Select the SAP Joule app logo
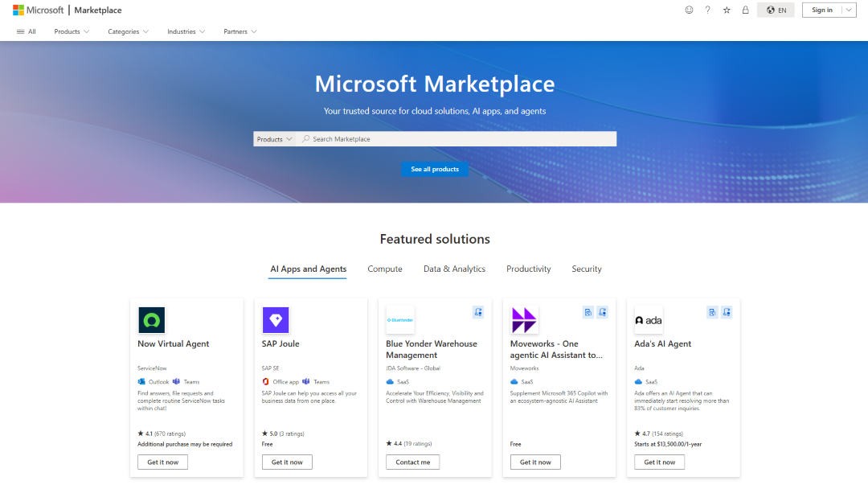The image size is (868, 489). (x=276, y=319)
